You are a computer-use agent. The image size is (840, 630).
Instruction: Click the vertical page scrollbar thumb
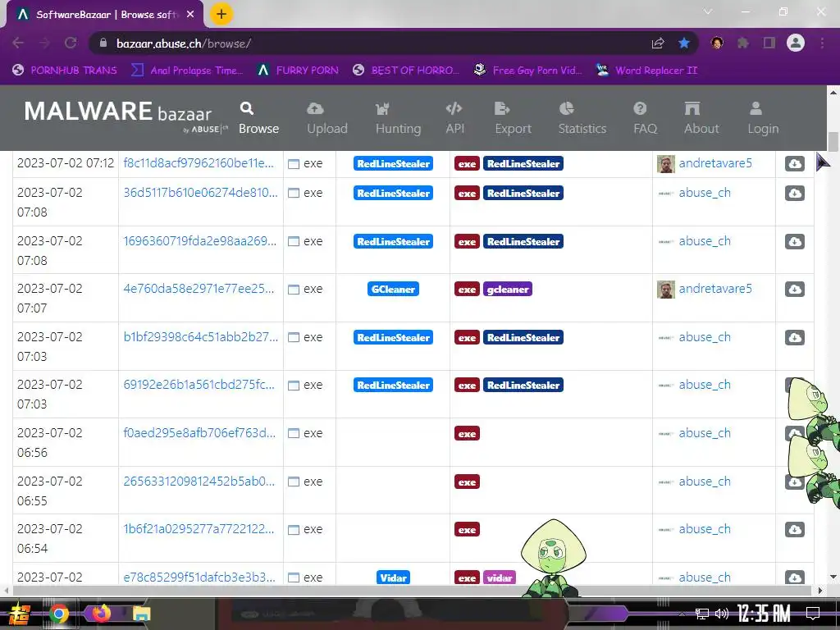tap(833, 142)
